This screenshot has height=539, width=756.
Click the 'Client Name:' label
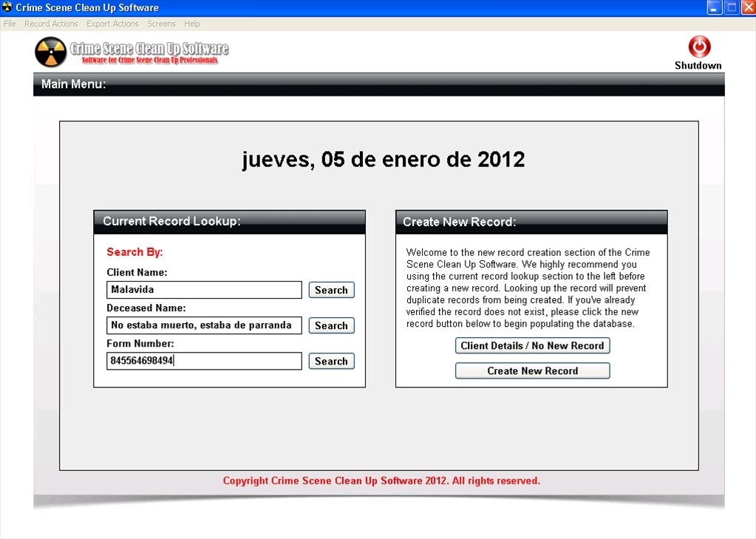tap(137, 272)
